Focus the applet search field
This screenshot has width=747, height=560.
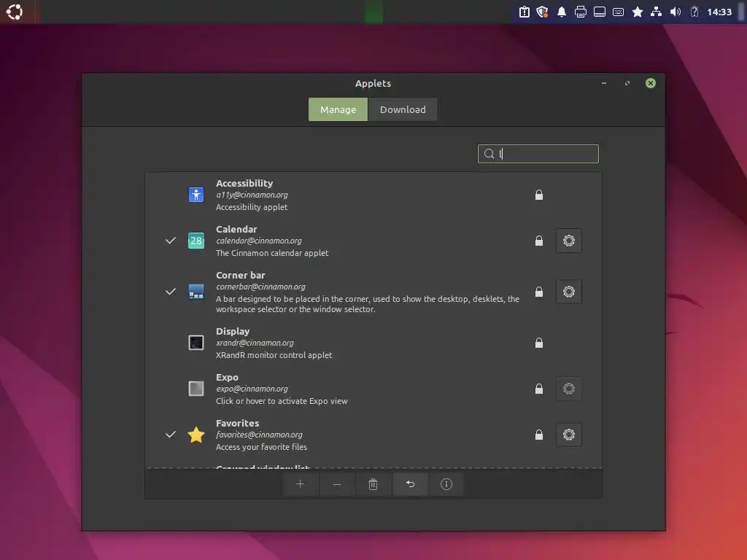coord(538,154)
